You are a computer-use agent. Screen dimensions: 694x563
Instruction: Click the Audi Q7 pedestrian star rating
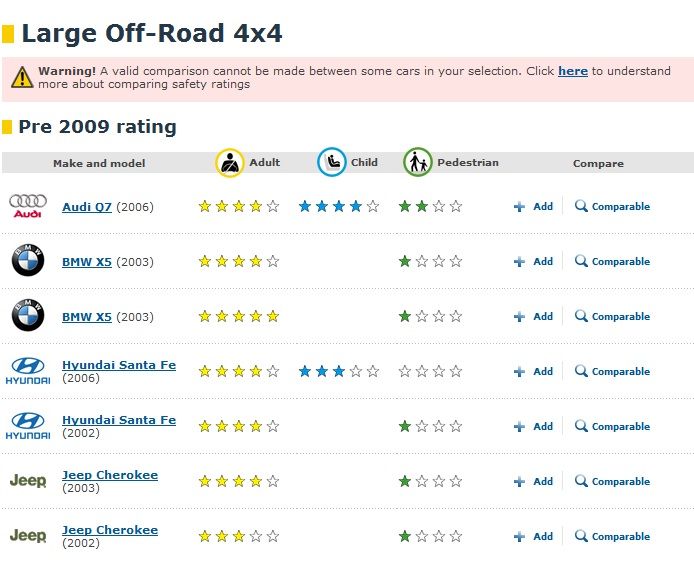[x=430, y=206]
